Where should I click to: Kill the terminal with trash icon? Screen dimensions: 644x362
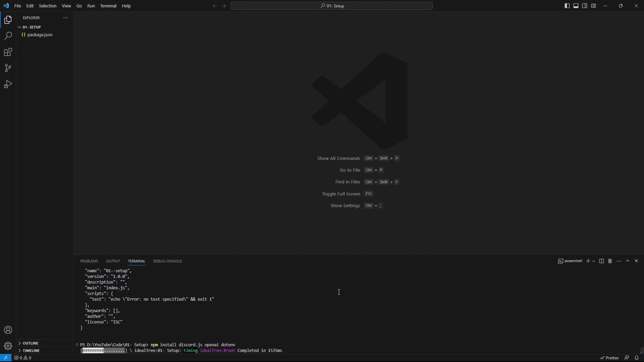click(x=610, y=261)
